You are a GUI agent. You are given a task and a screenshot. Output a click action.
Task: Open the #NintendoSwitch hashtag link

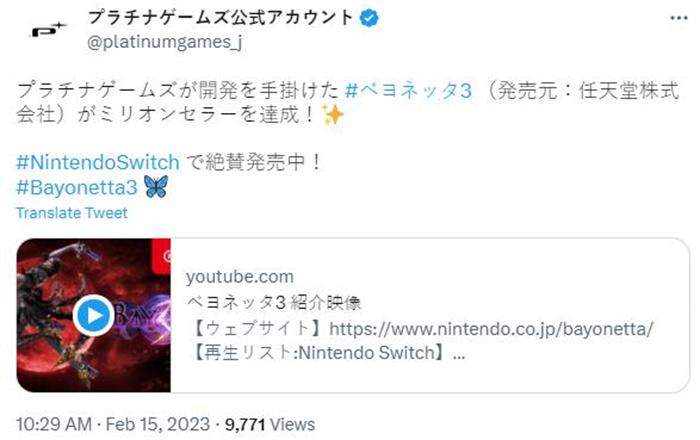(98, 162)
